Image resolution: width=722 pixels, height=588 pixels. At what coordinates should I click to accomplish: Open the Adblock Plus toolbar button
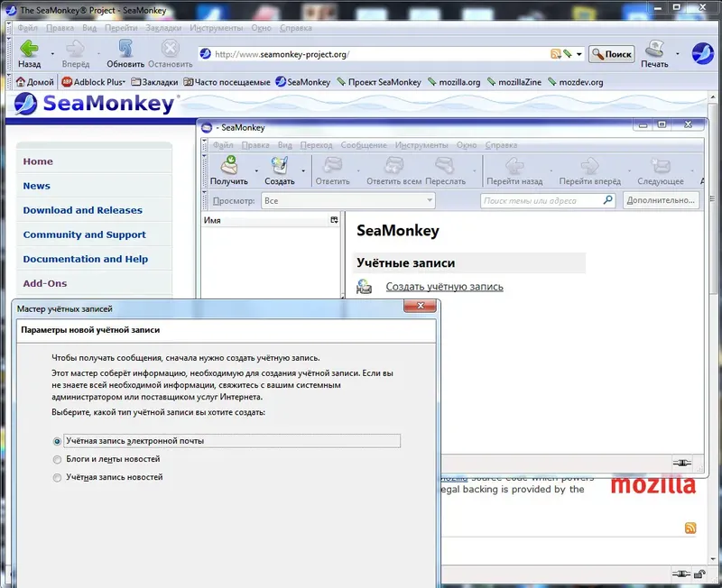coord(94,82)
